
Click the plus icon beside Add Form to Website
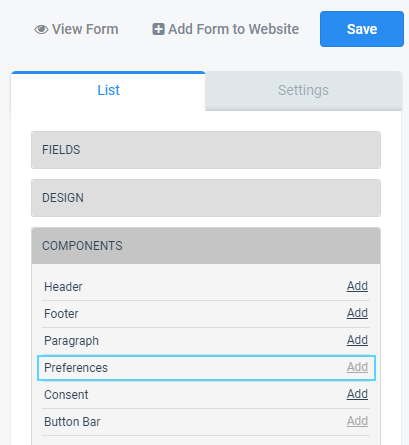[158, 29]
